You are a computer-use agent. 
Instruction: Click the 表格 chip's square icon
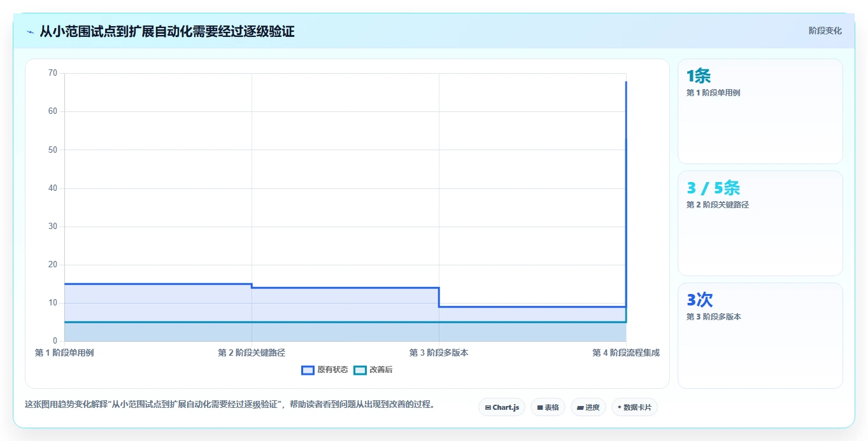(539, 407)
